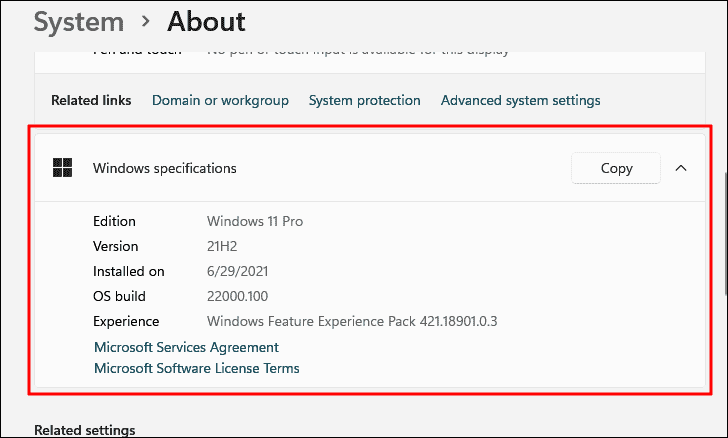Select the Windows 11 Pro edition value
Screen dimensions: 728x438
(255, 221)
